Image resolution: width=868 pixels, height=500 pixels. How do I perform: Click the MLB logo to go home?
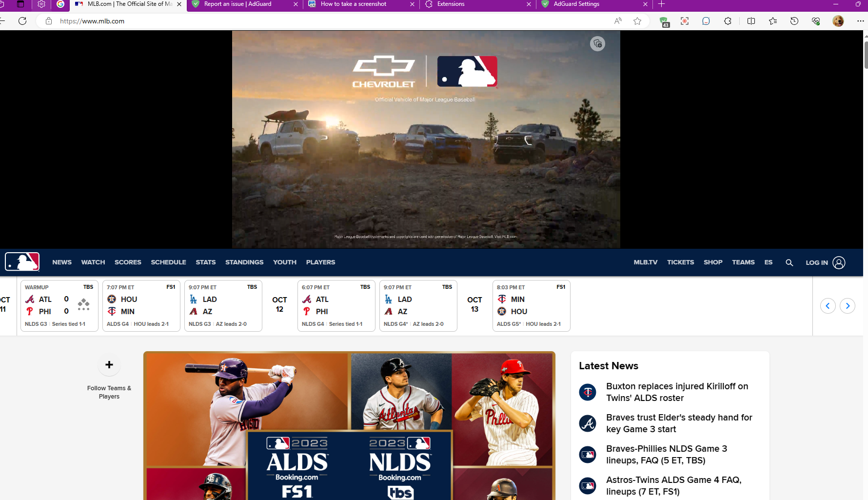coord(21,262)
